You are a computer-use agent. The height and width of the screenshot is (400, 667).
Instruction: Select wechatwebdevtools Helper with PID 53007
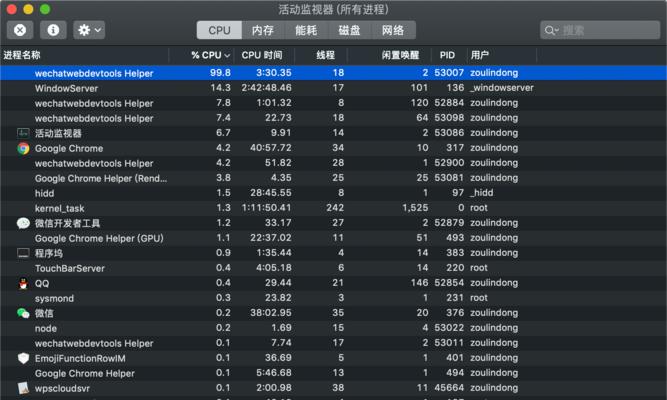point(334,73)
